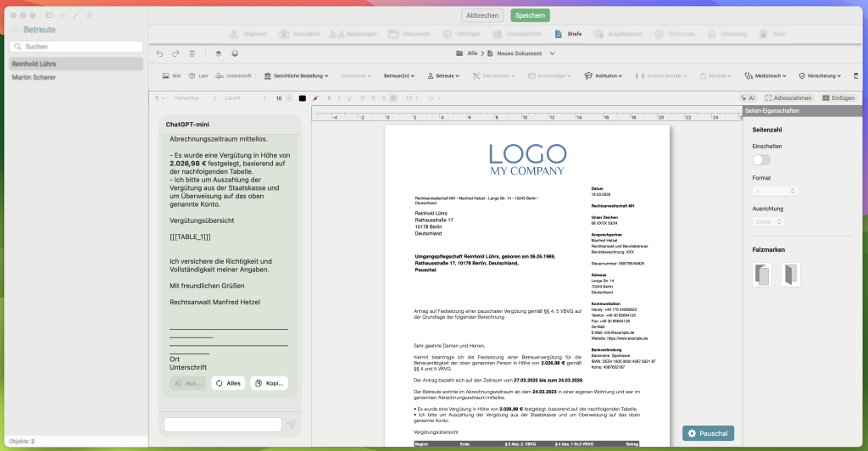Expand the Gerichtliche Bestellung dropdown
Screen dimensions: 868x451
click(x=297, y=75)
